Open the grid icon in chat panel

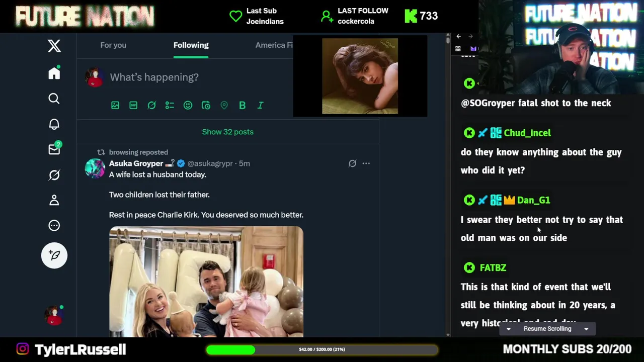[x=458, y=49]
